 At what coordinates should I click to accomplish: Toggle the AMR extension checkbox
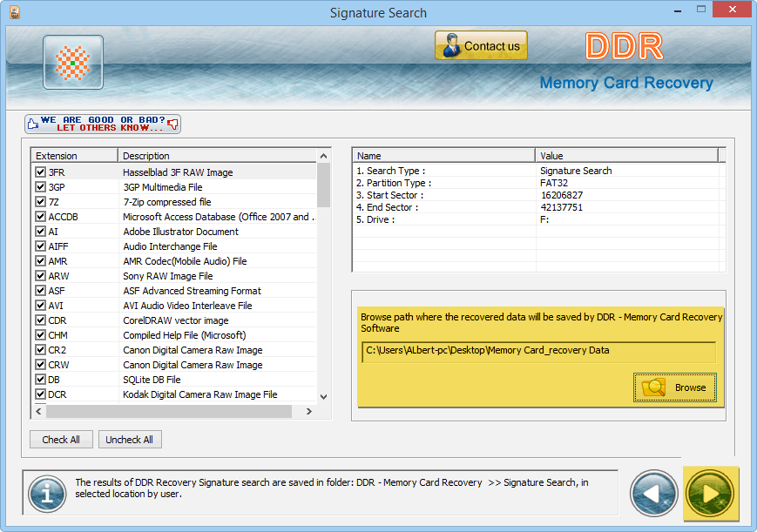click(x=41, y=260)
